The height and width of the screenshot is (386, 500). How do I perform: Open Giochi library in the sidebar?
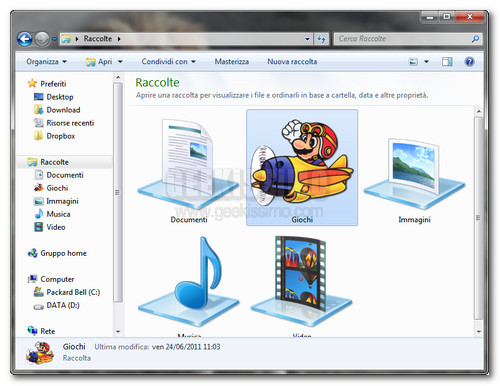point(57,188)
